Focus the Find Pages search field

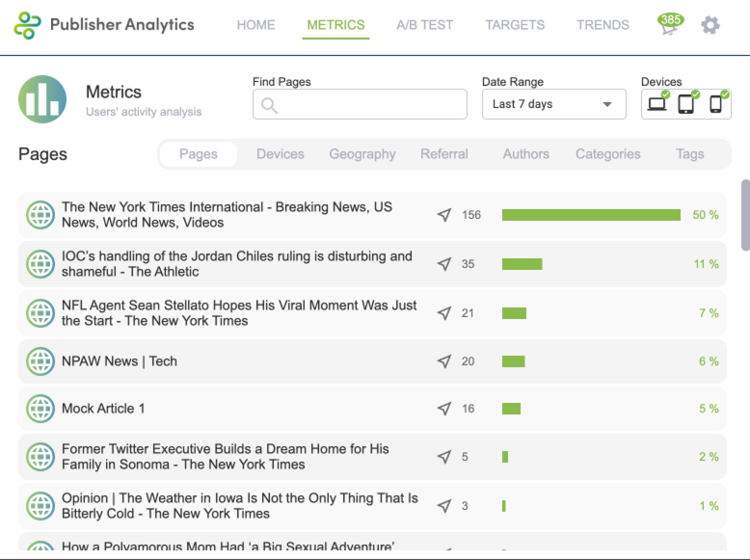coord(360,104)
